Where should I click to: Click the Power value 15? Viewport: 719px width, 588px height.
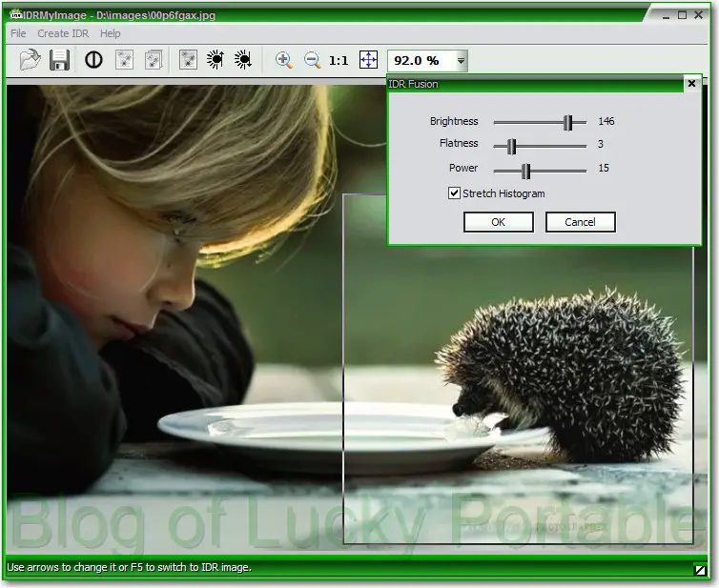(x=604, y=168)
